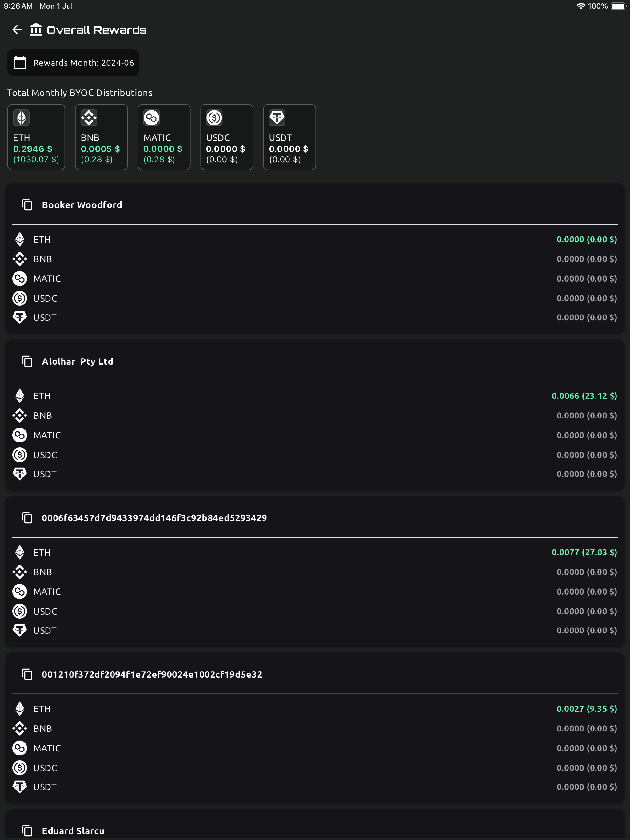
Task: Click ETH icon in Alolhar Pty Ltd card
Action: coord(20,396)
